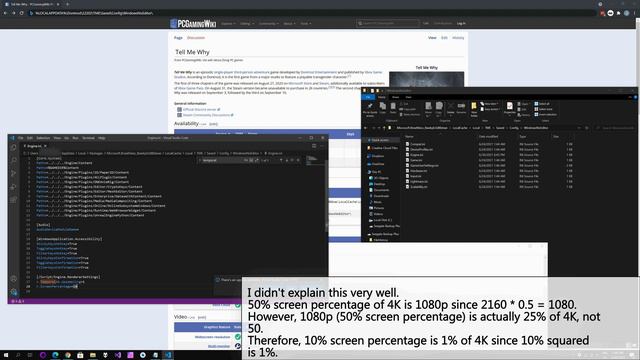The image size is (640, 360).
Task: Toggle Match Whole Word in find widget
Action: coord(251,160)
